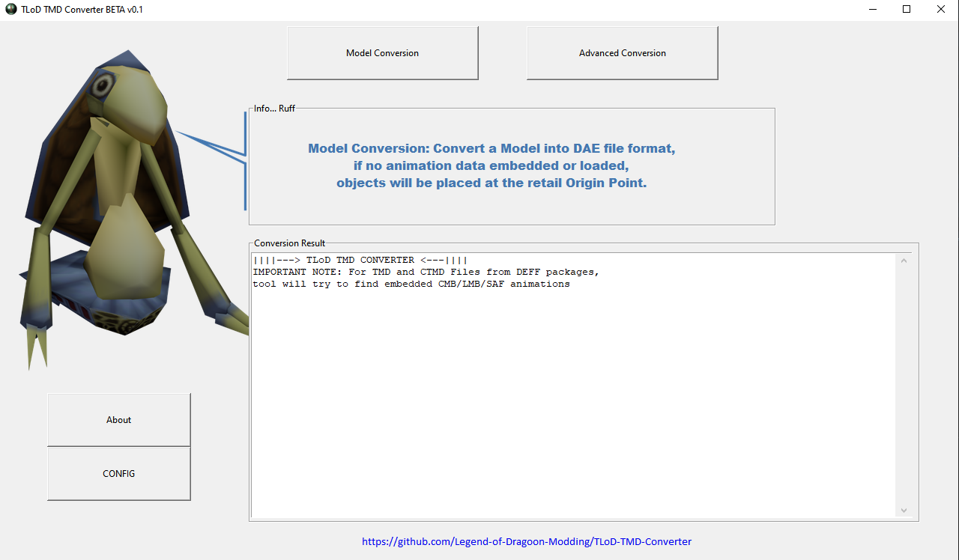Minimize the TLoD TMD Converter window
The height and width of the screenshot is (560, 959).
[872, 10]
